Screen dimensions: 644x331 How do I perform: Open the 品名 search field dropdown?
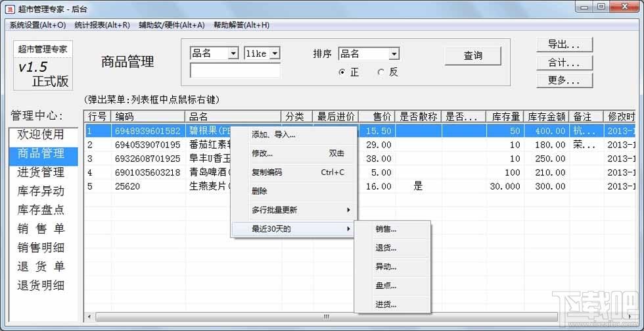coord(234,53)
